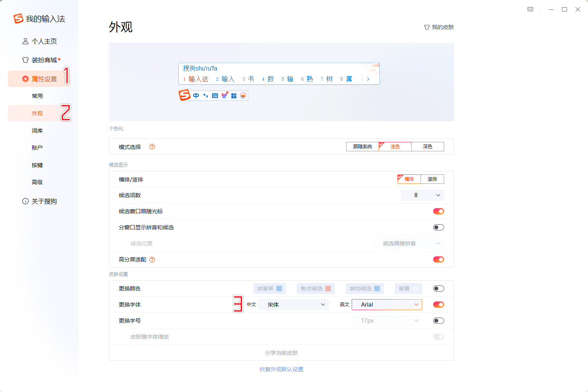Open the feedback icon in the title bar
The width and height of the screenshot is (588, 392).
[530, 9]
